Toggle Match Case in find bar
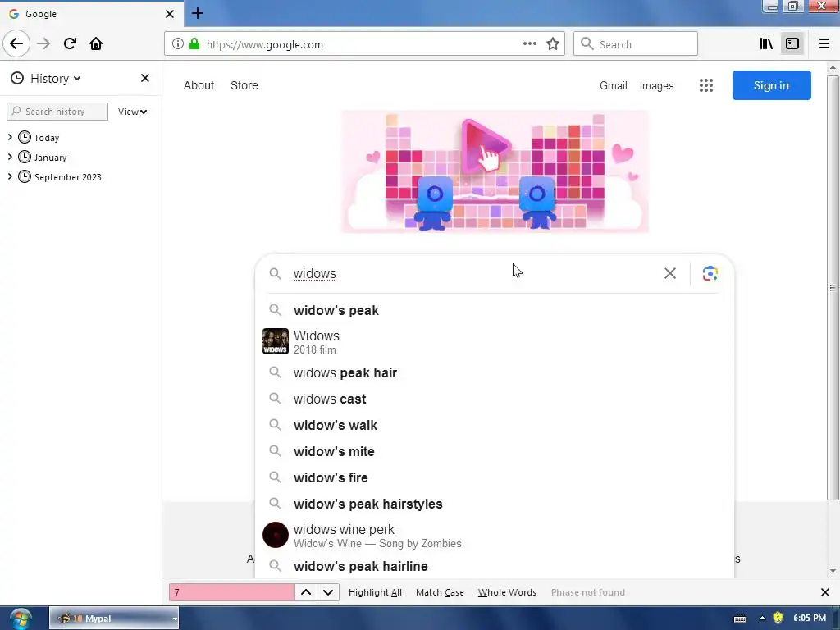This screenshot has width=840, height=630. click(440, 592)
